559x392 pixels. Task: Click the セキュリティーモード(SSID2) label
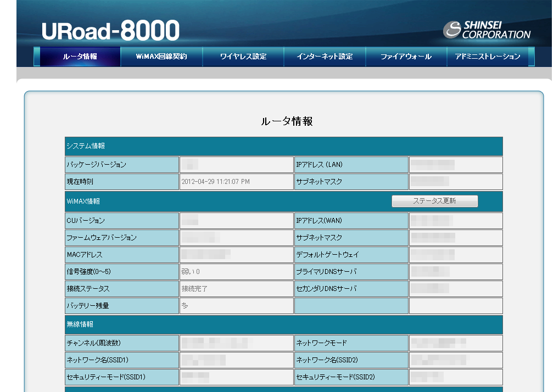coord(336,377)
